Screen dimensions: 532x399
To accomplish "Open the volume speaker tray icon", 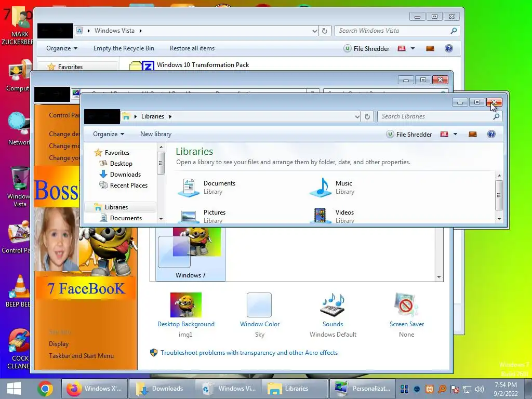I will click(x=480, y=389).
